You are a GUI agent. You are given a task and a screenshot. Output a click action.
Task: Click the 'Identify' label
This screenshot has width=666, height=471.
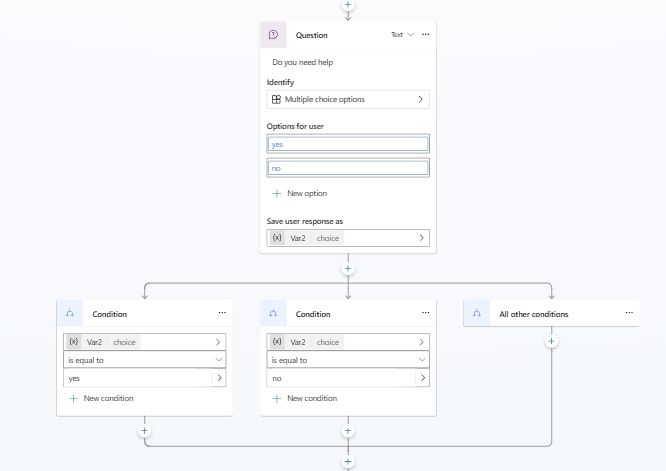pos(280,82)
